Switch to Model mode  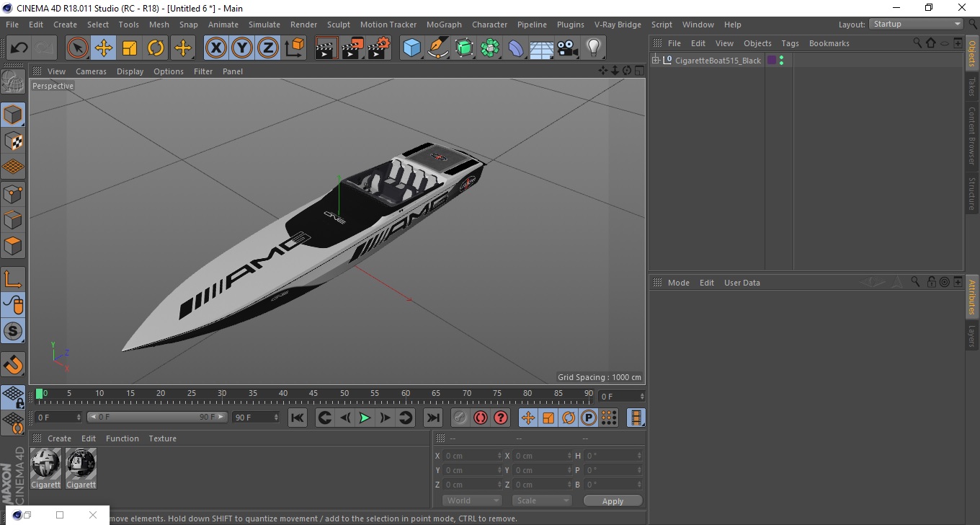pyautogui.click(x=13, y=115)
